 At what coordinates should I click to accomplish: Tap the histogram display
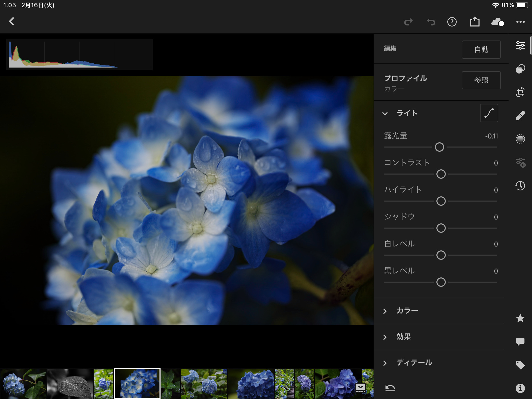pos(79,54)
